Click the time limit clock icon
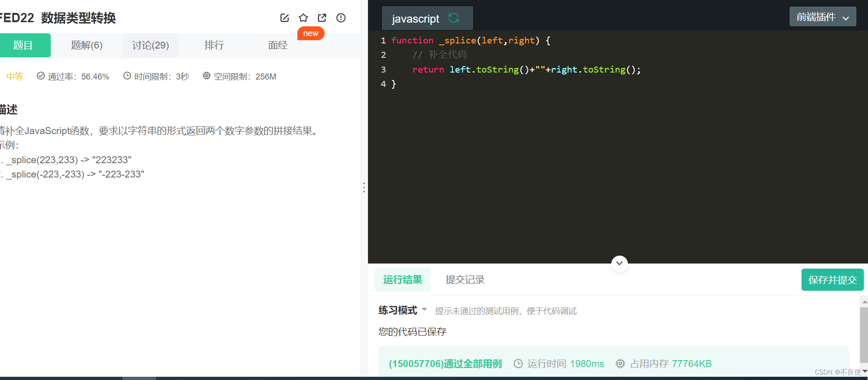Viewport: 868px width, 380px height. click(127, 76)
